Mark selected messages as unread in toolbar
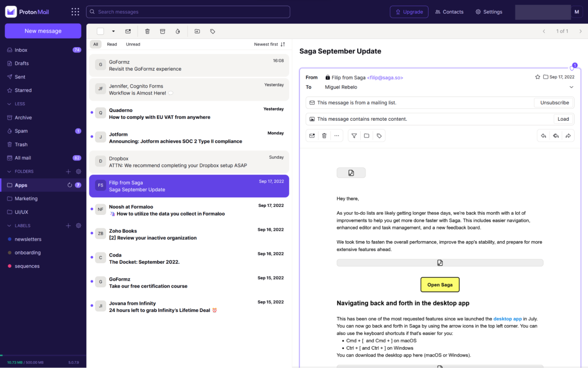Viewport: 588px width, 368px height. click(x=128, y=31)
